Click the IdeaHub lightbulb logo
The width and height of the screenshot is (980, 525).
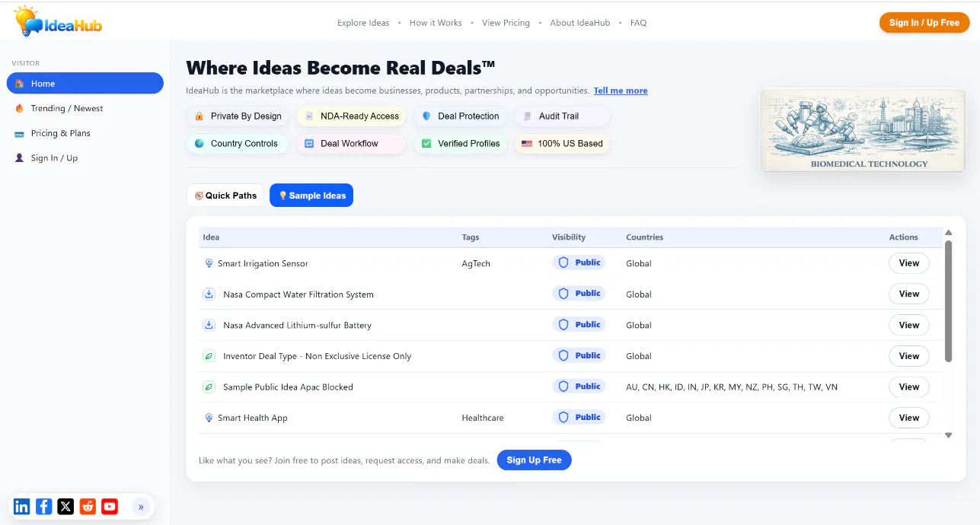pyautogui.click(x=59, y=22)
